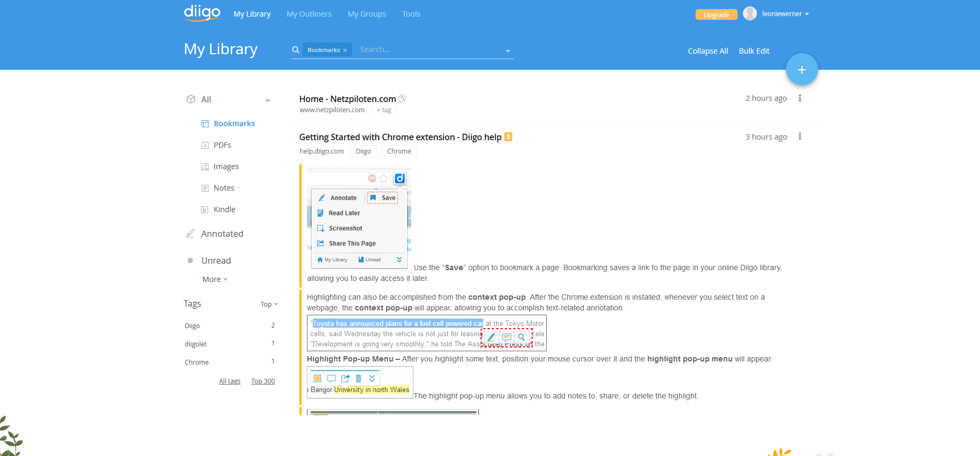The width and height of the screenshot is (980, 456).
Task: Open the Top tags sort dropdown
Action: tap(269, 305)
